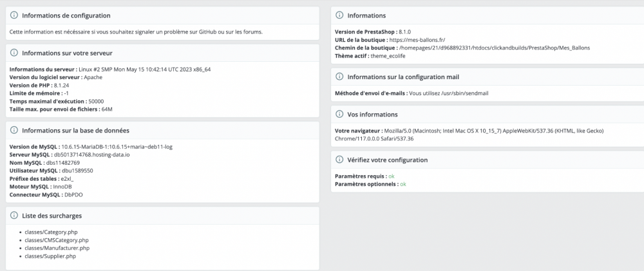The width and height of the screenshot is (644, 271).
Task: Click the MySQL connector value DbPDO
Action: 73,194
